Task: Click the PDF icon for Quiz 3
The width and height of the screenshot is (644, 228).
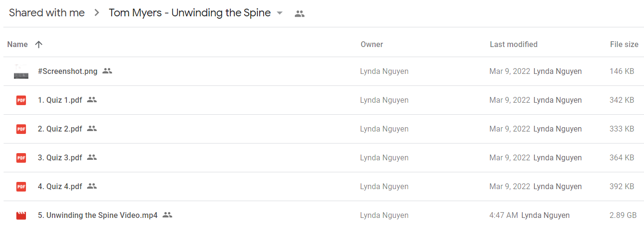Action: coord(21,158)
